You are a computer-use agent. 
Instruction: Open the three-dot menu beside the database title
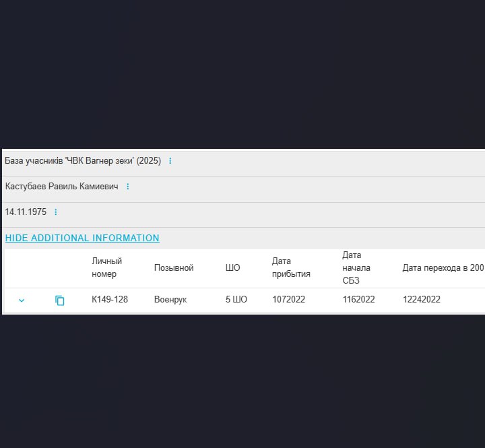tap(170, 161)
